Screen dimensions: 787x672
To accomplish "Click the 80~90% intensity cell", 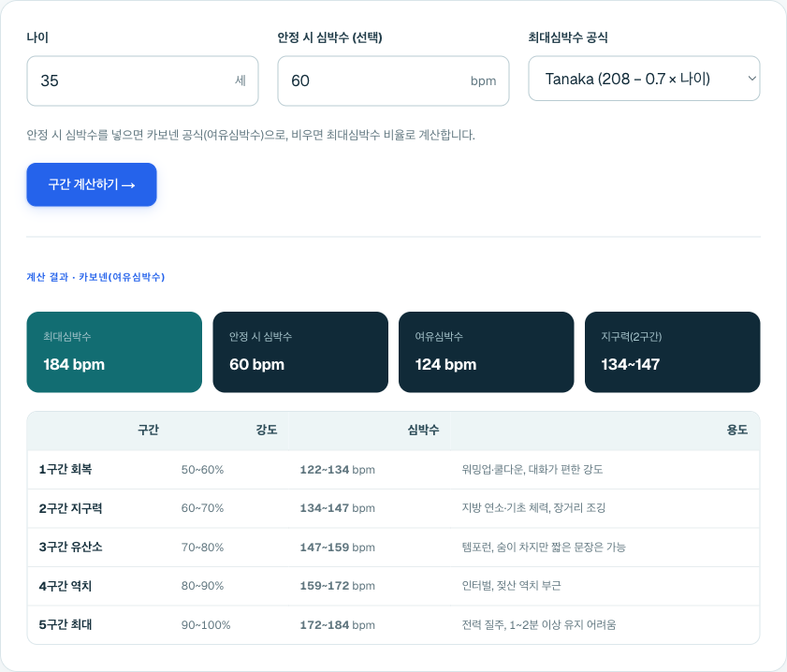I will click(x=202, y=586).
